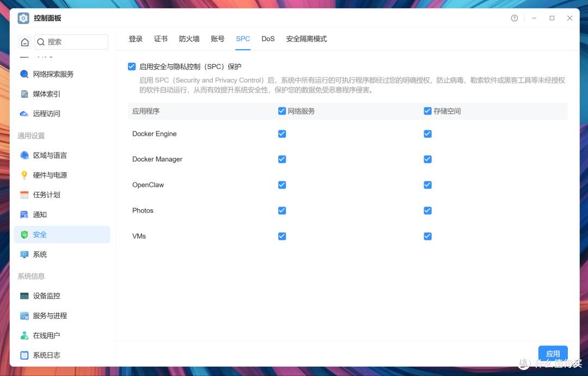Click the Photos application name
Image resolution: width=588 pixels, height=376 pixels.
point(143,210)
